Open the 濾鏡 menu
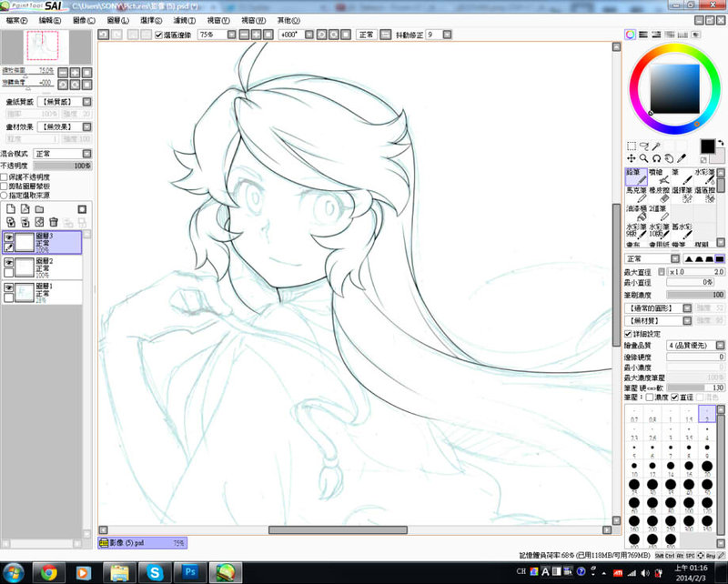Viewport: 728px width, 584px height. coord(185,20)
